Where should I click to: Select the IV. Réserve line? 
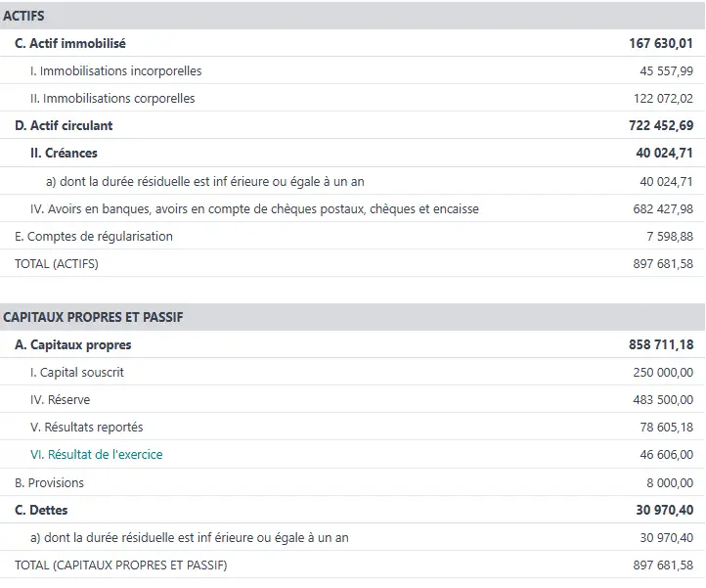click(61, 400)
